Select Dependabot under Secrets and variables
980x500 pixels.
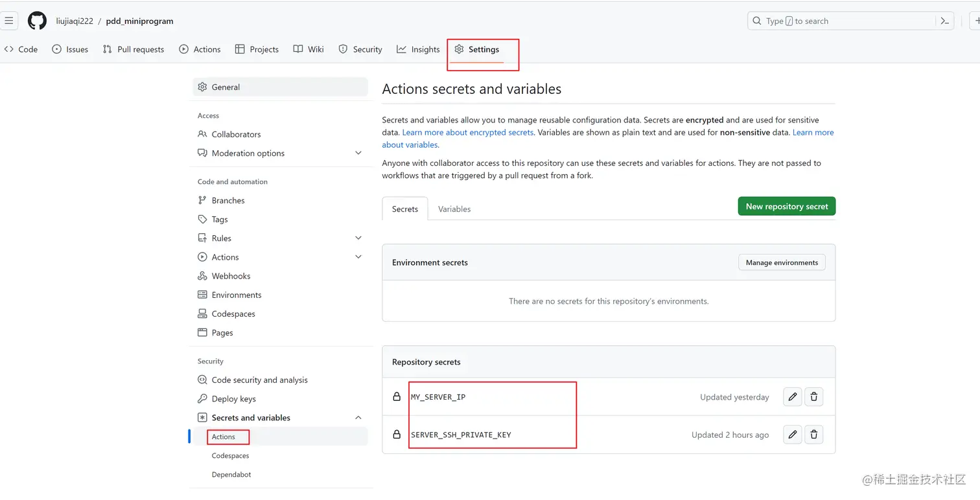click(231, 475)
